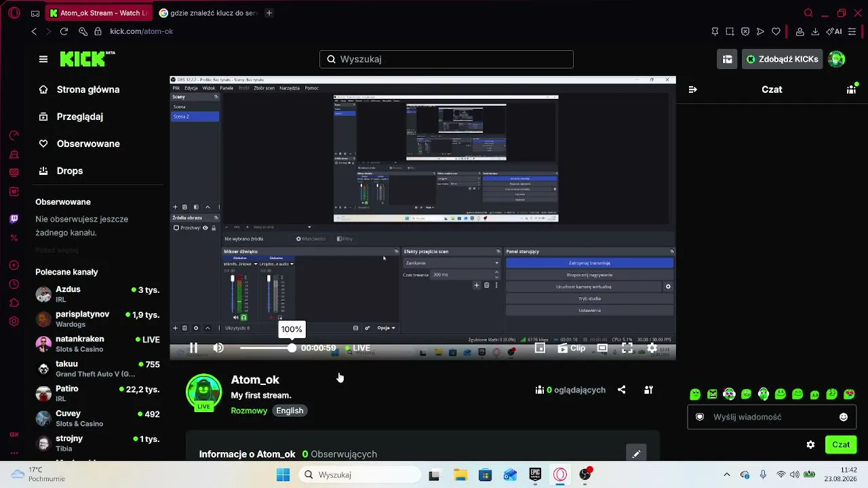Switch to the Google search tab
Image resolution: width=868 pixels, height=488 pixels.
click(208, 13)
